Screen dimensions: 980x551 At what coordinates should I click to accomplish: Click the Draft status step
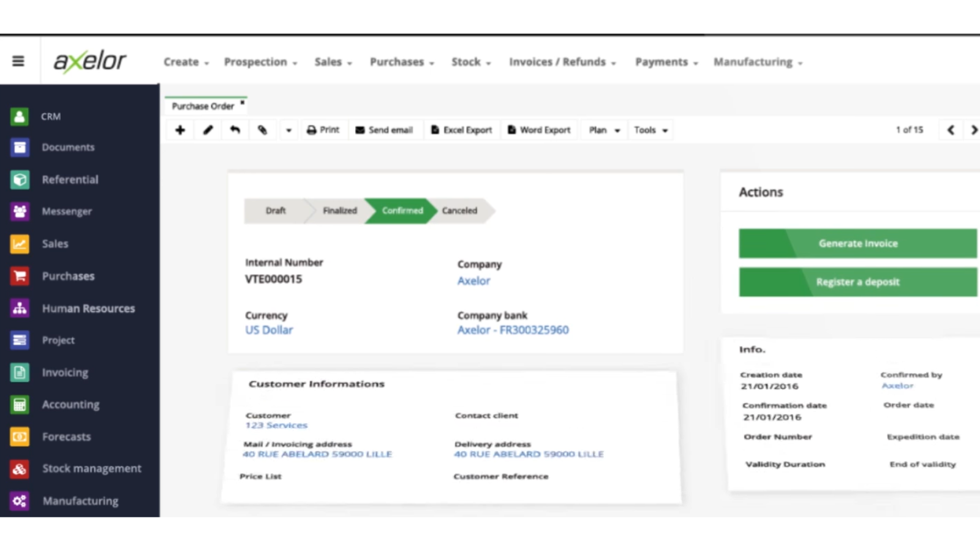(x=275, y=211)
